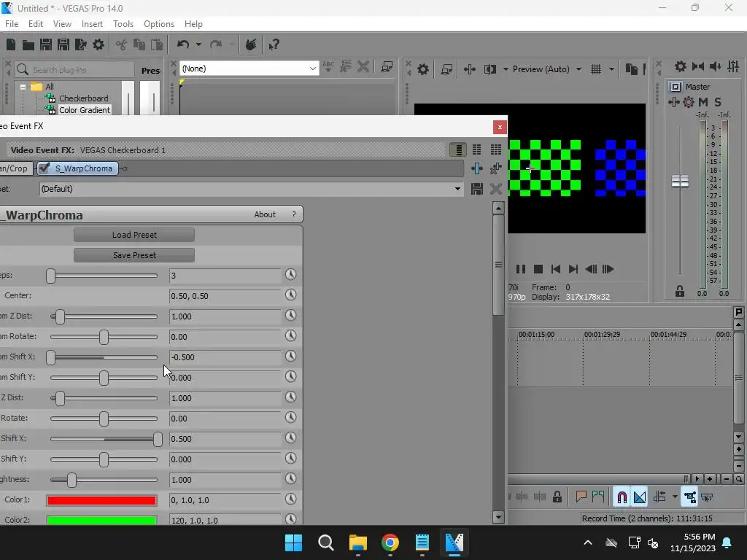Click the green Color2 swatch

[x=101, y=520]
